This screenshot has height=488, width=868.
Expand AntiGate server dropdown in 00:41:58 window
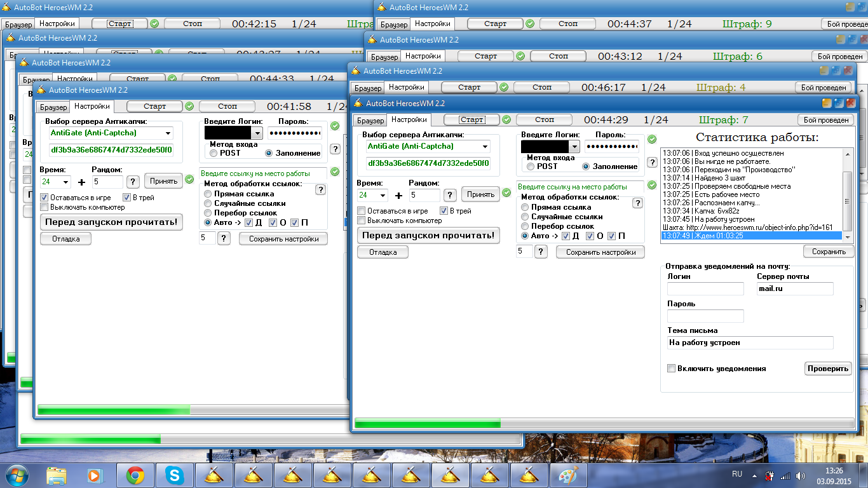[168, 133]
